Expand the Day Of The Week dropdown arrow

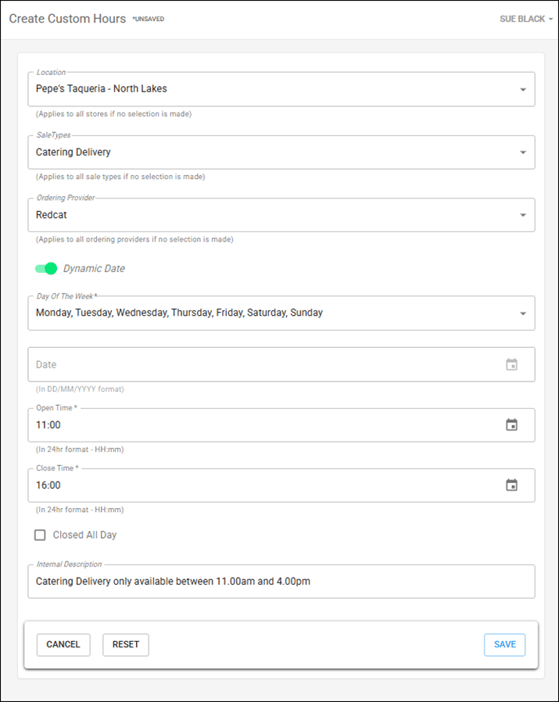point(523,313)
